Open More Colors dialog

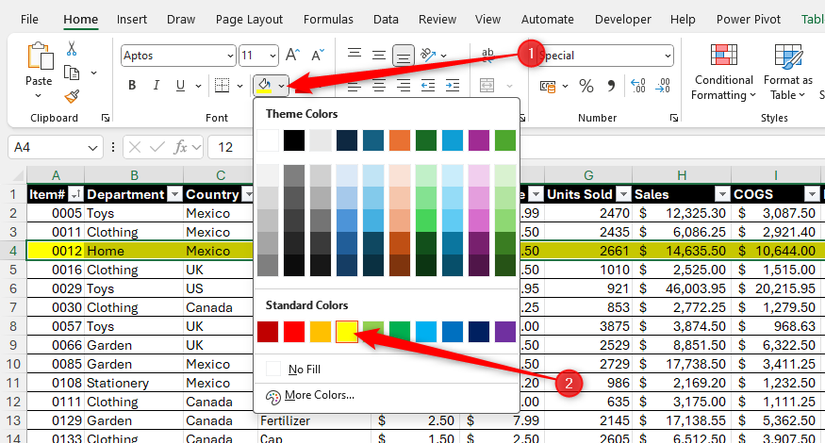coord(319,395)
